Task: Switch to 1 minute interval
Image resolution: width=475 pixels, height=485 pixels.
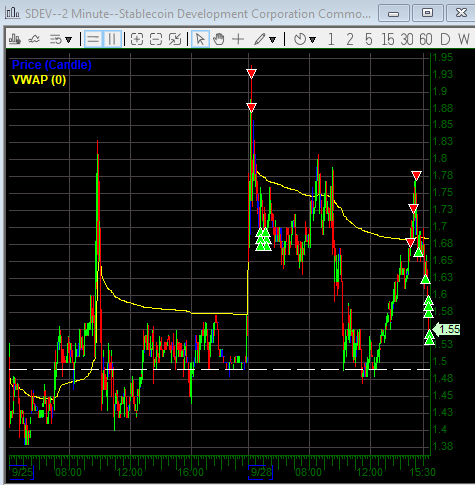Action: click(331, 39)
